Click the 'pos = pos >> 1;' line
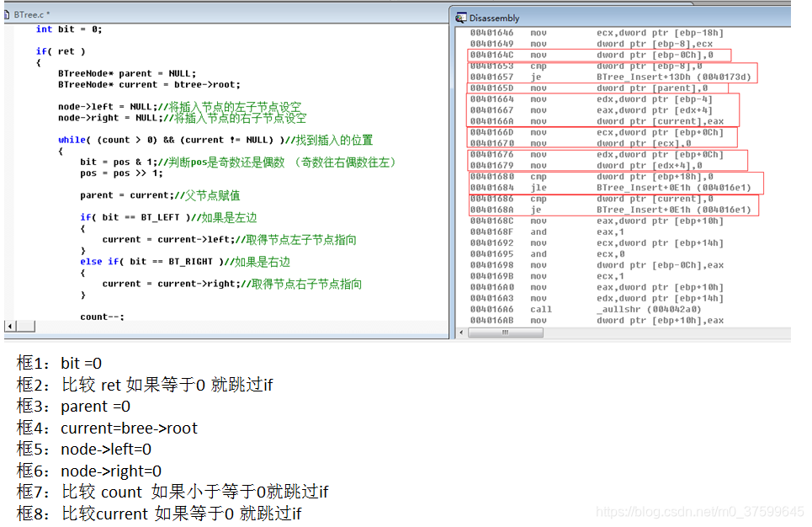 [122, 173]
